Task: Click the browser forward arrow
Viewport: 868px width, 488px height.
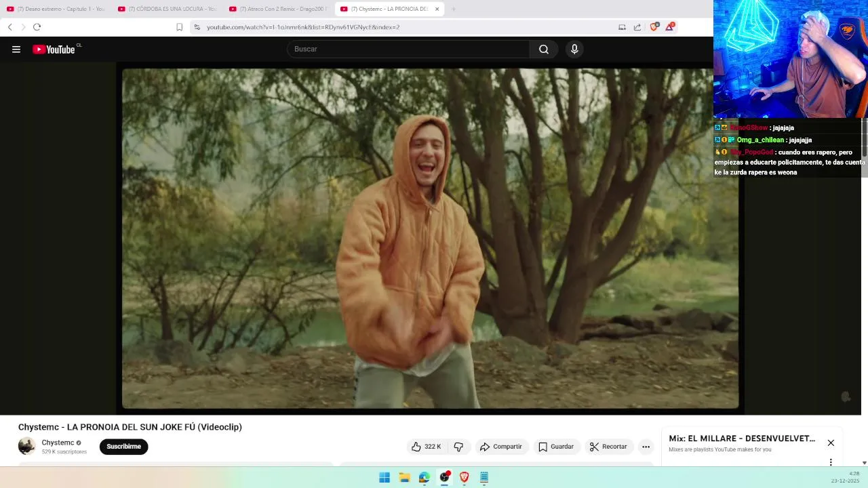Action: pyautogui.click(x=23, y=27)
